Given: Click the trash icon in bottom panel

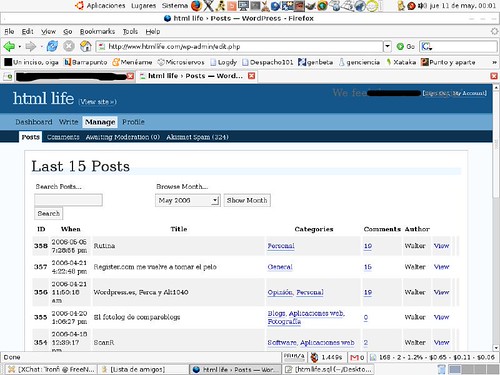Looking at the screenshot, I should (x=441, y=369).
